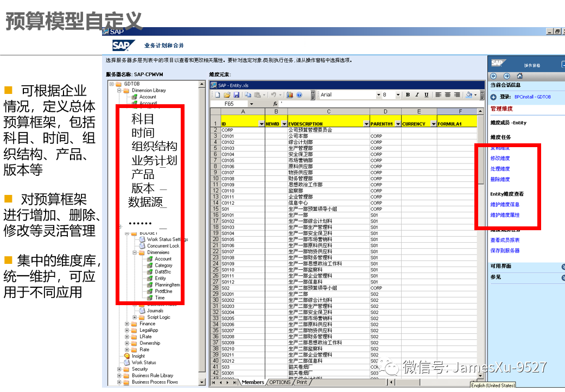The image size is (565, 392).
Task: Click the Help icon in the toolbar
Action: click(x=299, y=94)
